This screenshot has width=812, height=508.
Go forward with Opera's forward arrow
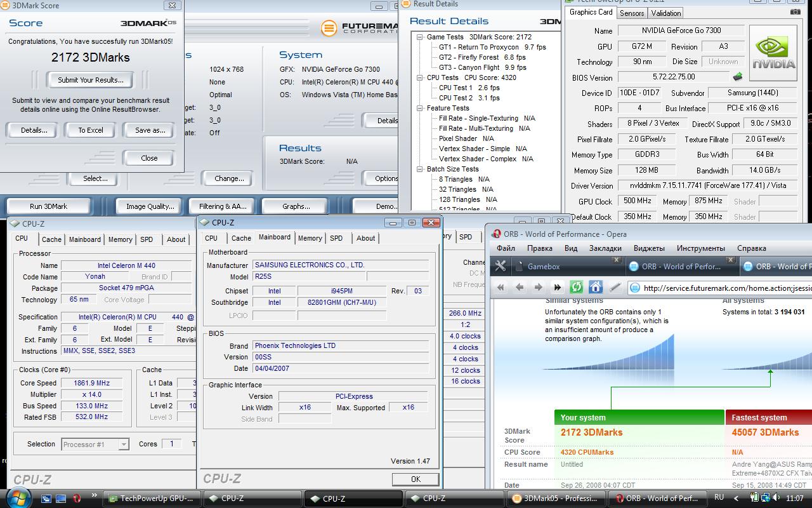click(538, 288)
